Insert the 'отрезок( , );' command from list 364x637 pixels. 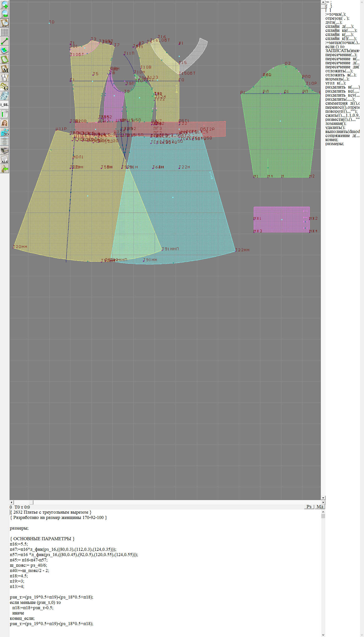coord(337,18)
